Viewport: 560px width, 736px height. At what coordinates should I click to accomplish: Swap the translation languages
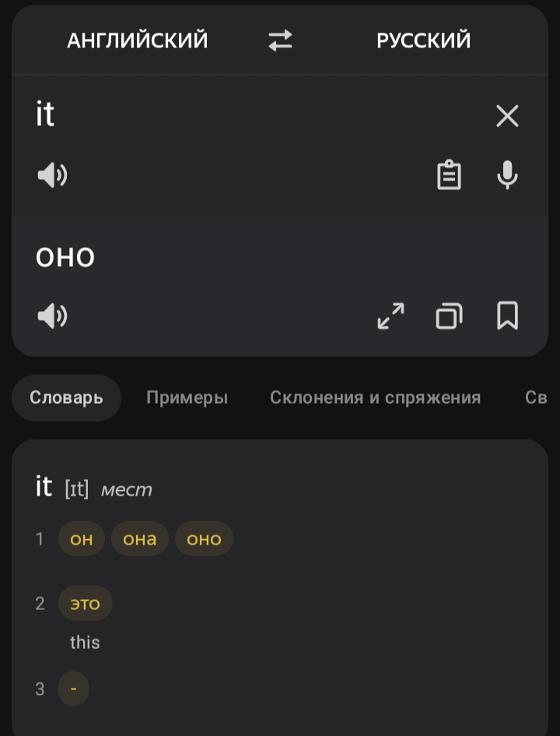click(x=280, y=40)
